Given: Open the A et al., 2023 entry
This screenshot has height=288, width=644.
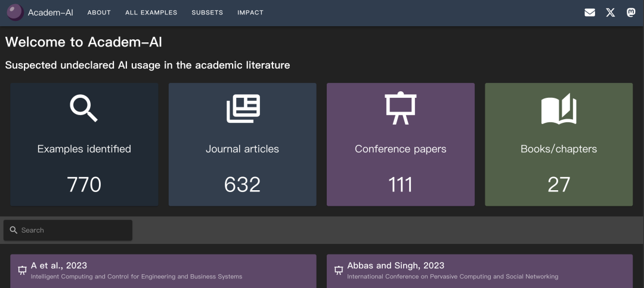Looking at the screenshot, I should [x=163, y=271].
